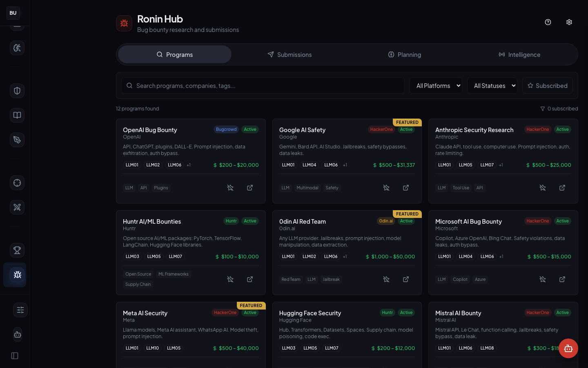Click the LLM10 chip on Meta card
This screenshot has height=368, width=588.
pos(153,348)
